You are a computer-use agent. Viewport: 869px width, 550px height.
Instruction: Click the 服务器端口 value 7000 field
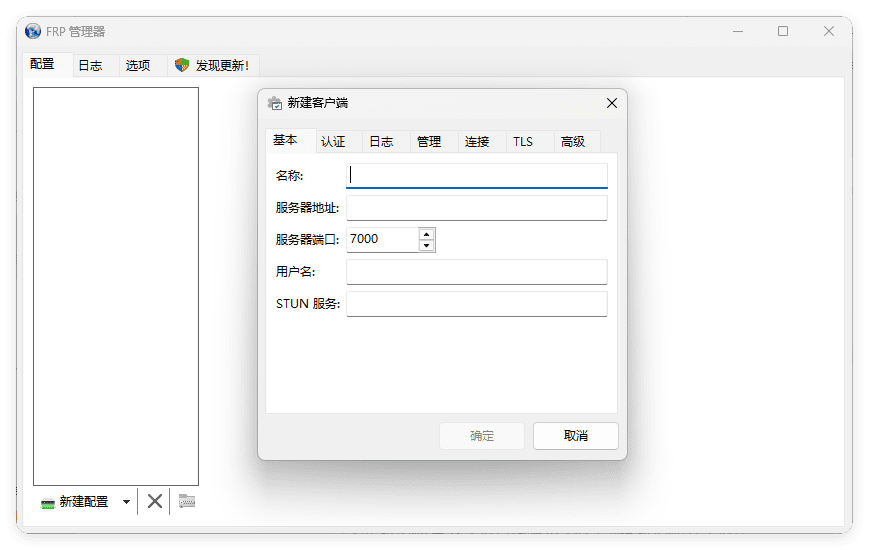[382, 240]
